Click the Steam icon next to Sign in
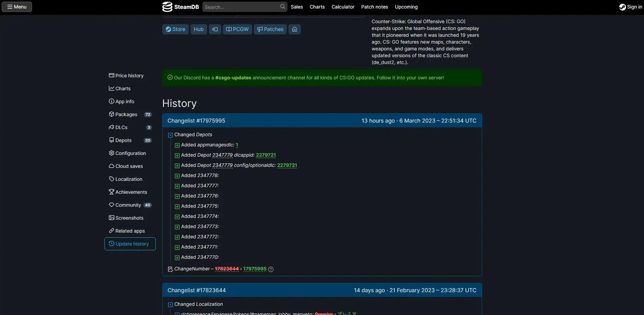Screen dimensions: 644x315 [x=622, y=7]
